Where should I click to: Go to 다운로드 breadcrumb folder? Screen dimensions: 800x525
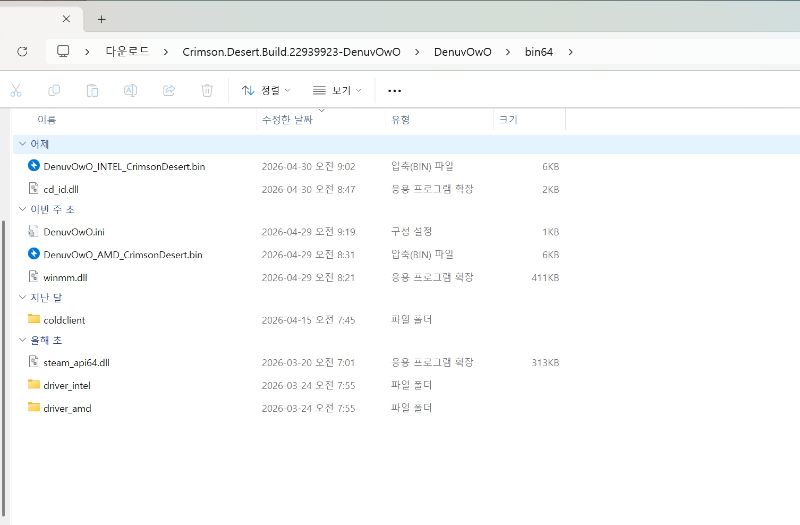pos(127,52)
